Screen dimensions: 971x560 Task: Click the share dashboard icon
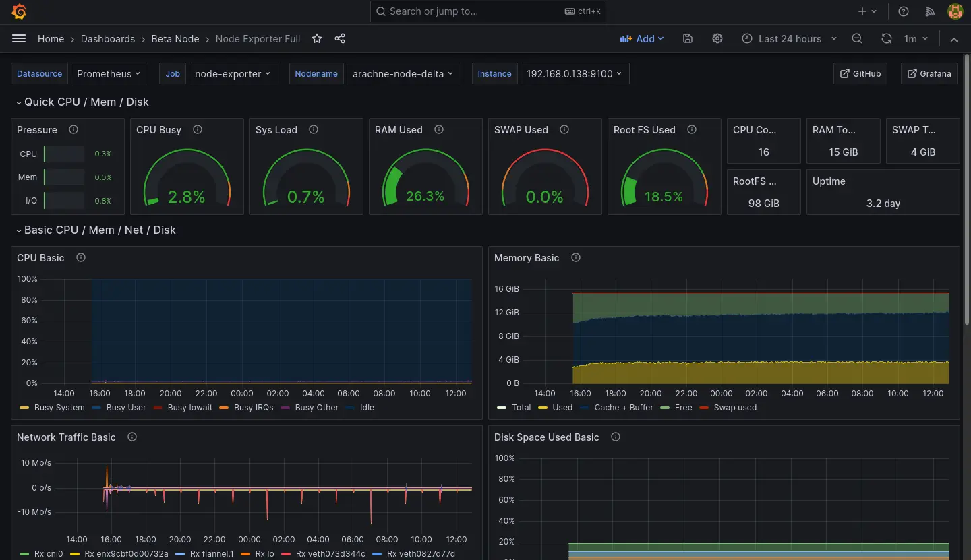340,39
